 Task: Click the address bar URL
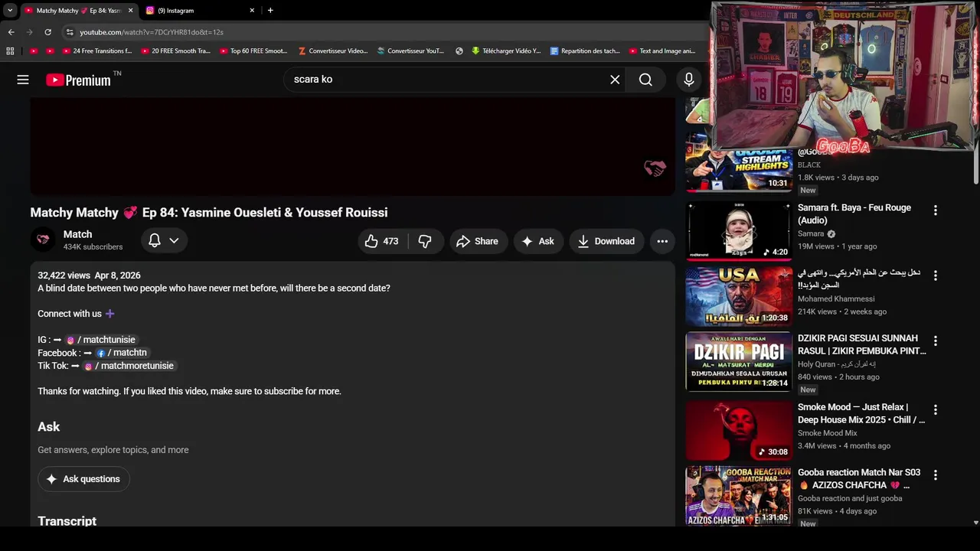152,32
